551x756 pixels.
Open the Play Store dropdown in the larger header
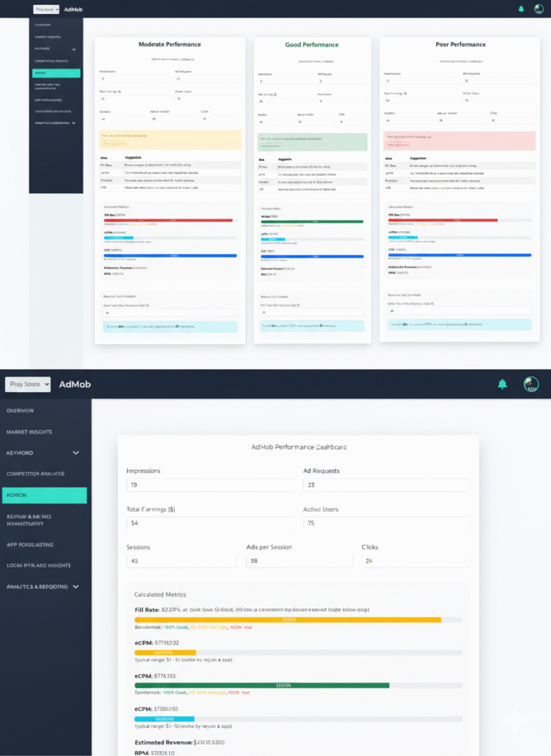28,384
